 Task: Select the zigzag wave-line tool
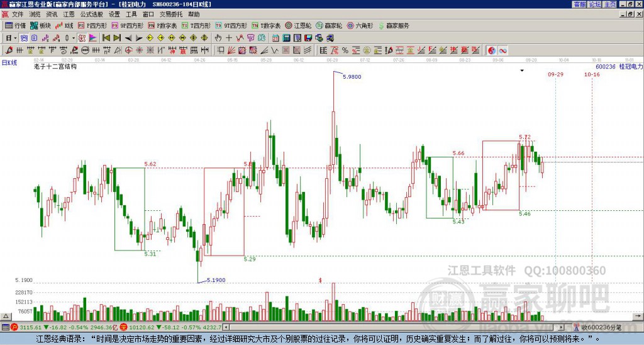coord(275,50)
